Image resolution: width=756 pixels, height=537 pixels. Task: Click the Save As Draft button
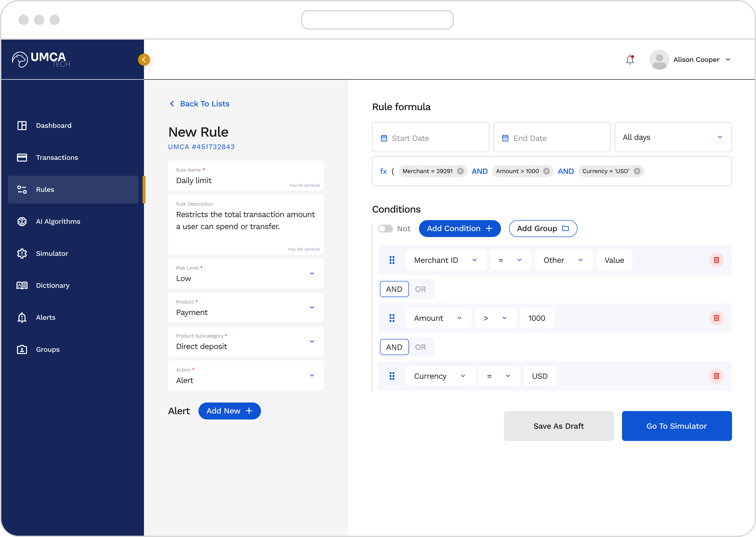(x=559, y=426)
